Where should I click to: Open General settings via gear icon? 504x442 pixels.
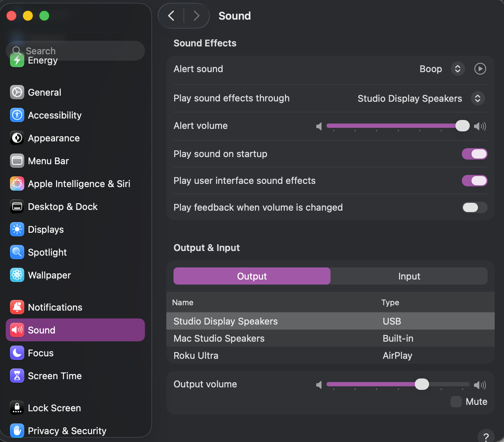click(x=17, y=92)
